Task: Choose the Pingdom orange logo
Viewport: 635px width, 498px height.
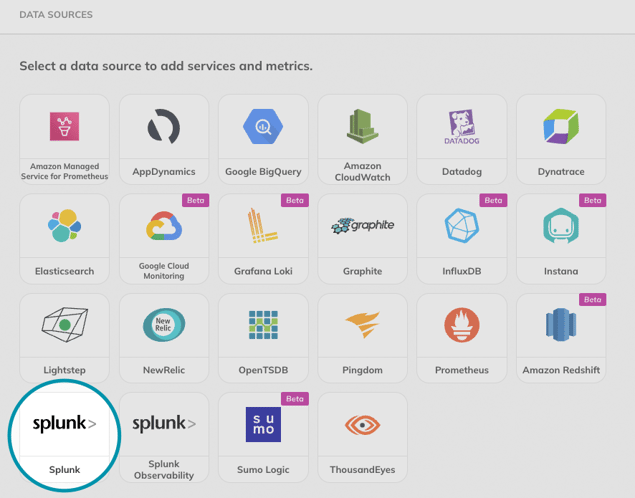Action: click(x=362, y=325)
